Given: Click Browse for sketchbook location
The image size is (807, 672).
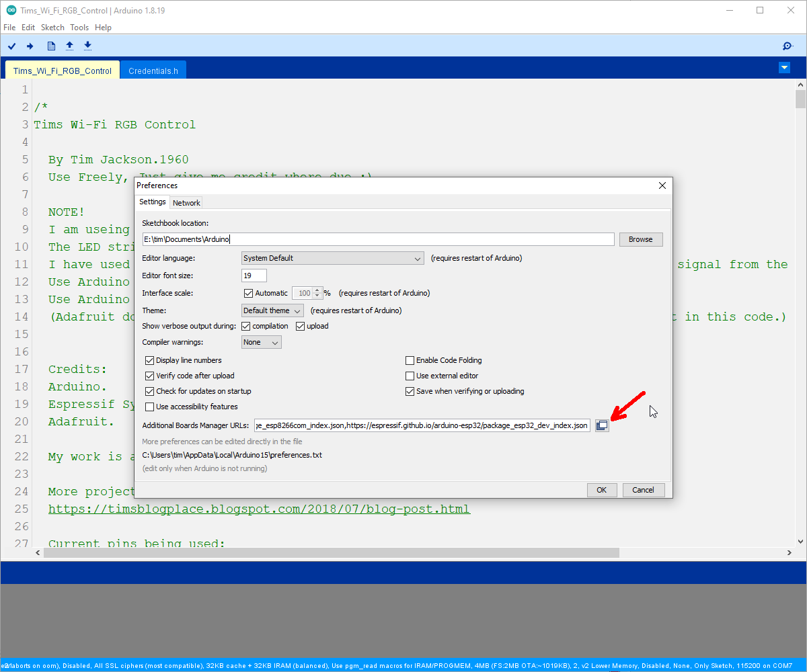Looking at the screenshot, I should tap(640, 239).
